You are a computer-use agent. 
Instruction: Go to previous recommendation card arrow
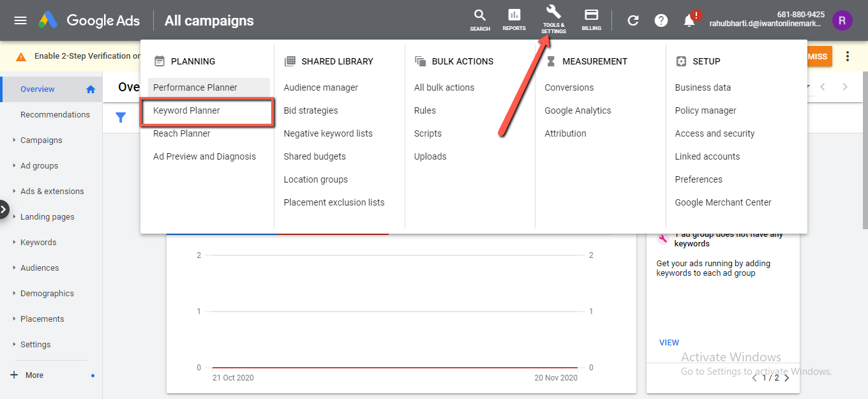[x=754, y=378]
